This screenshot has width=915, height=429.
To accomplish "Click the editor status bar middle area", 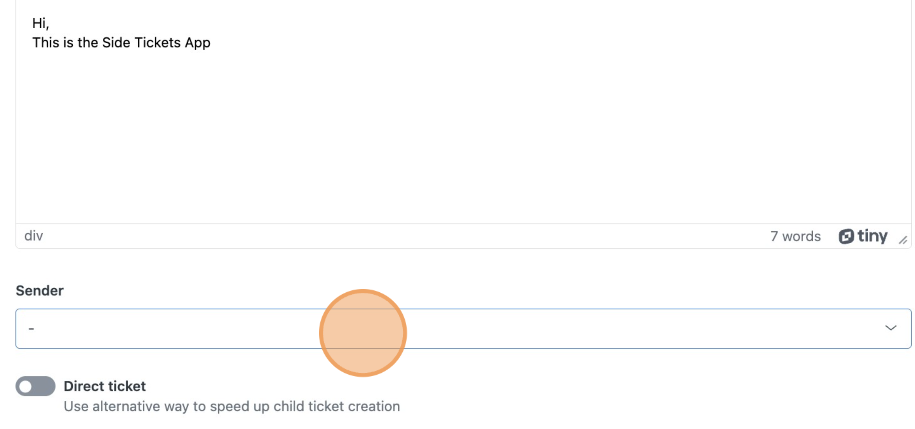I will 406,236.
